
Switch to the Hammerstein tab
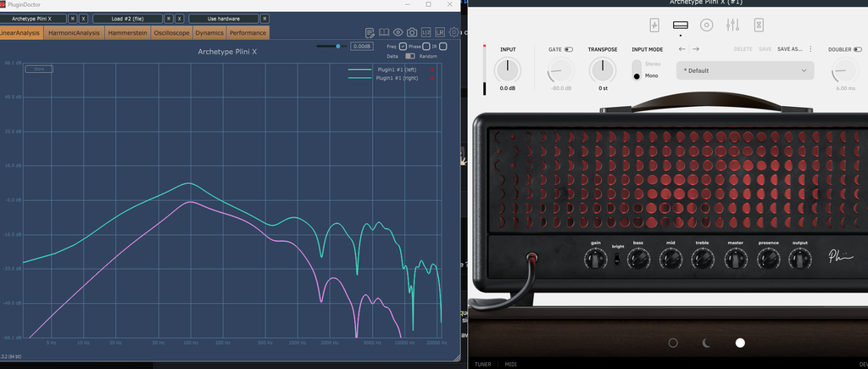[x=127, y=33]
